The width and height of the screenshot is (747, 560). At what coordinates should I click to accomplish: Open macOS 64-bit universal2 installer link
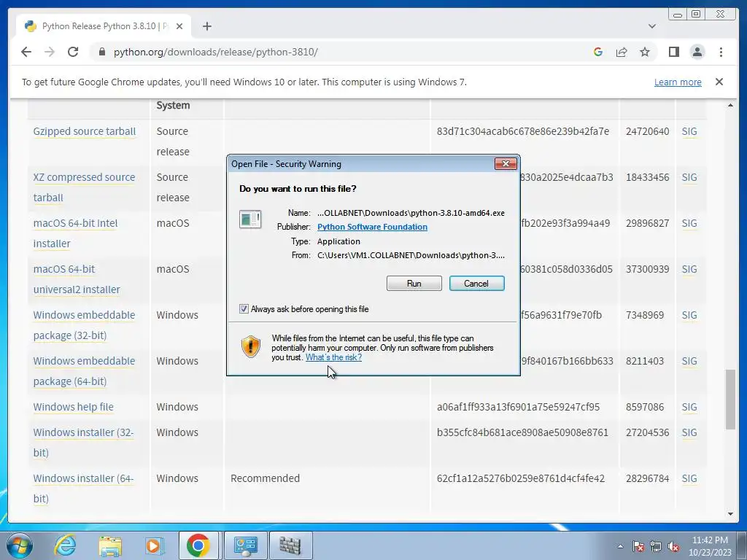[76, 279]
